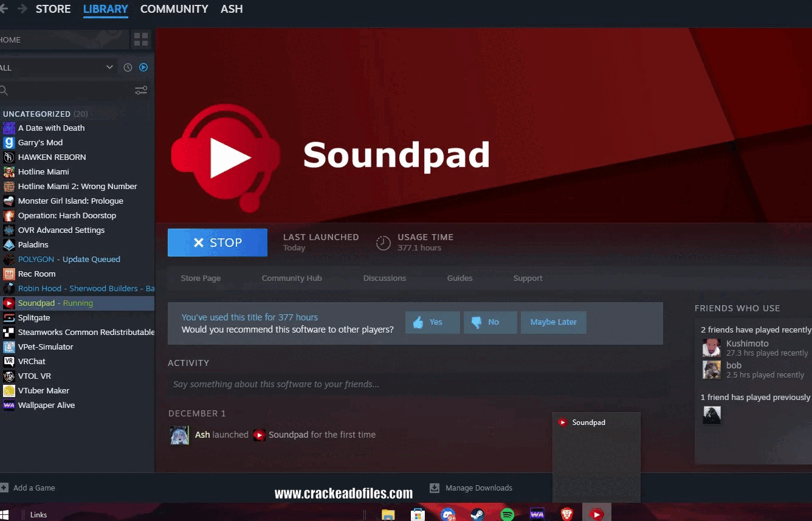
Task: Switch library to grid collections view
Action: point(141,40)
